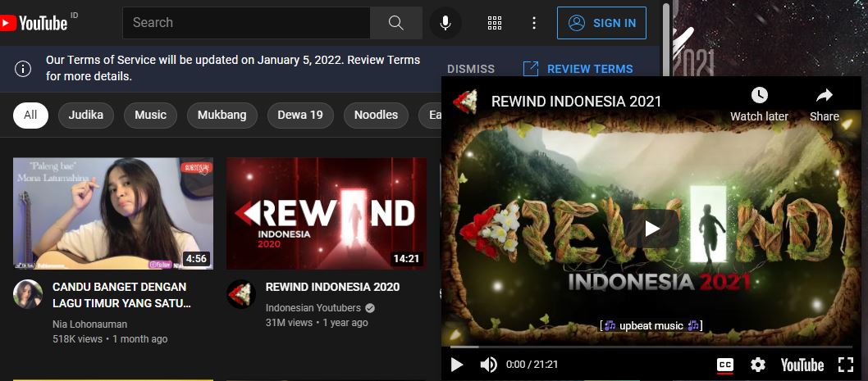Mute the player volume
This screenshot has height=381, width=868.
pyautogui.click(x=488, y=365)
